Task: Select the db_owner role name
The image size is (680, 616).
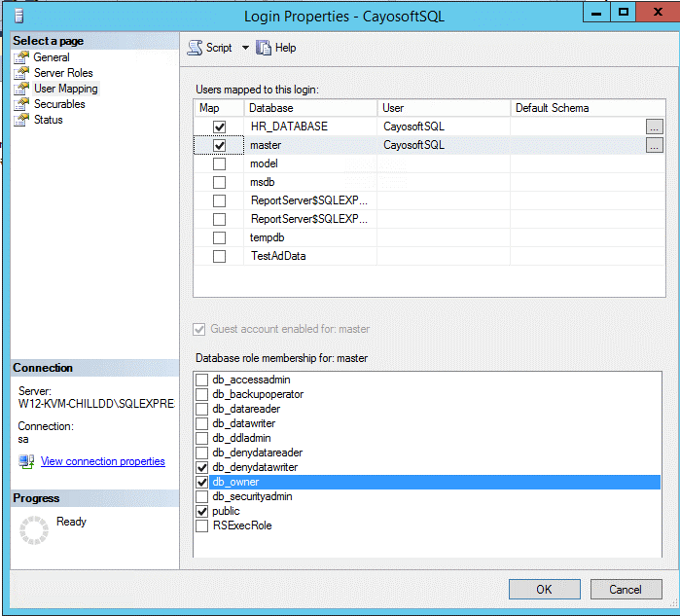Action: point(235,482)
